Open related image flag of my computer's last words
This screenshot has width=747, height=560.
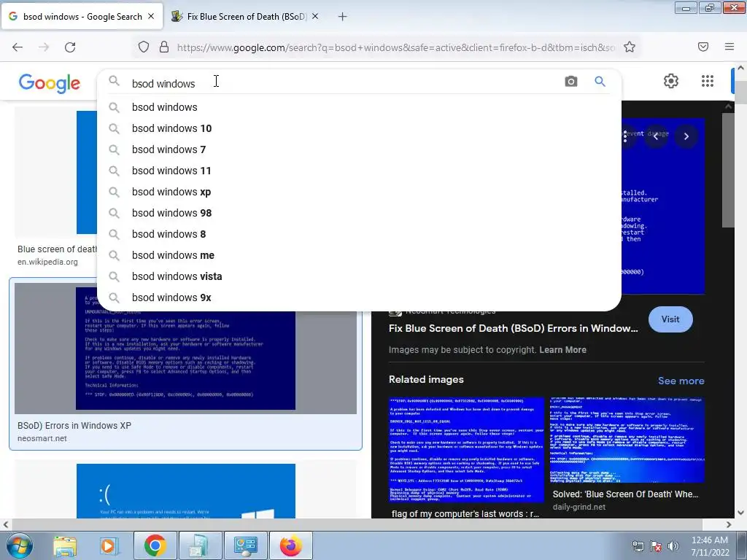pos(466,450)
